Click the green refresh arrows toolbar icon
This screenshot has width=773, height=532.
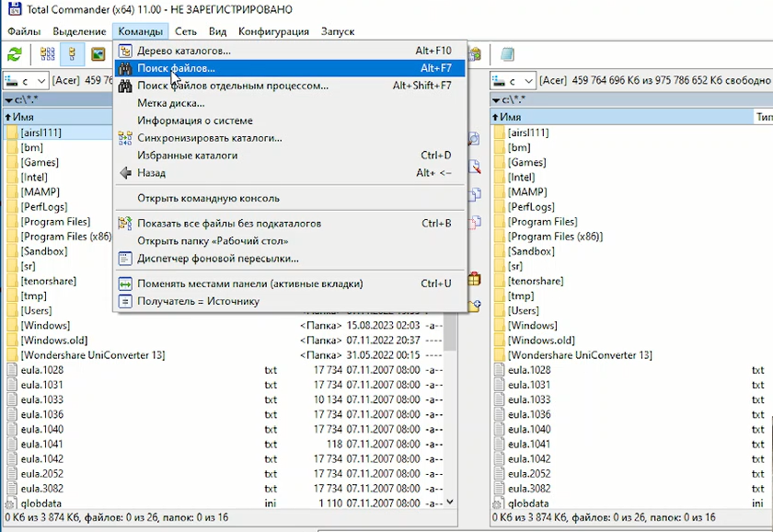15,53
